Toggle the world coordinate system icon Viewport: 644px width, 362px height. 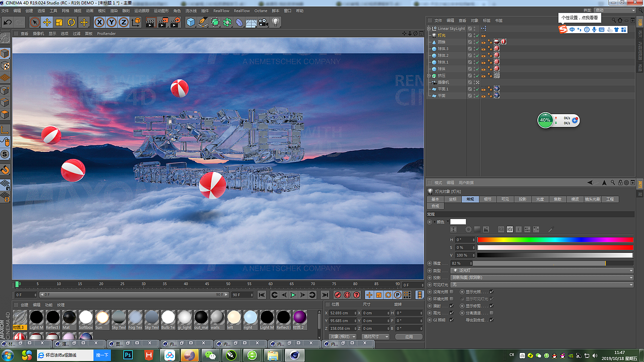click(x=136, y=22)
